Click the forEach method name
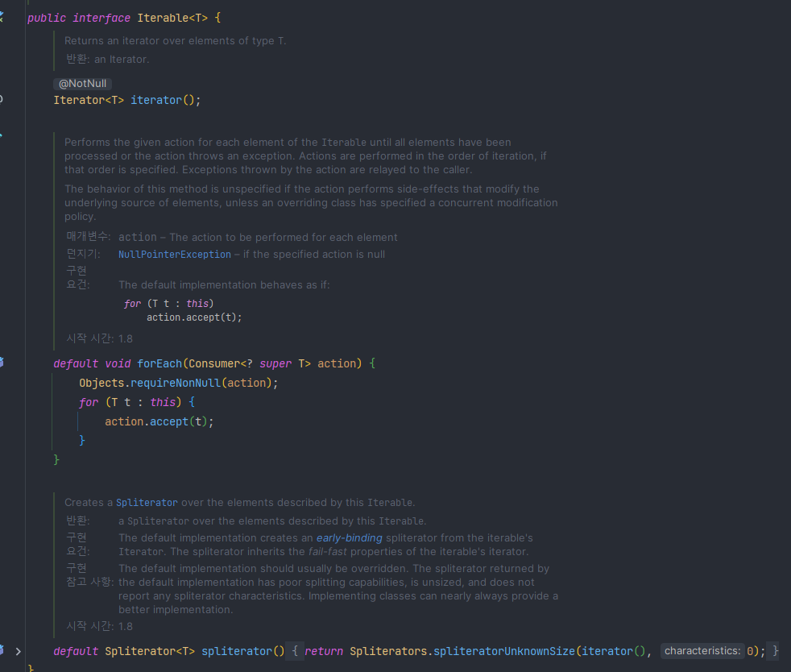 coord(159,363)
